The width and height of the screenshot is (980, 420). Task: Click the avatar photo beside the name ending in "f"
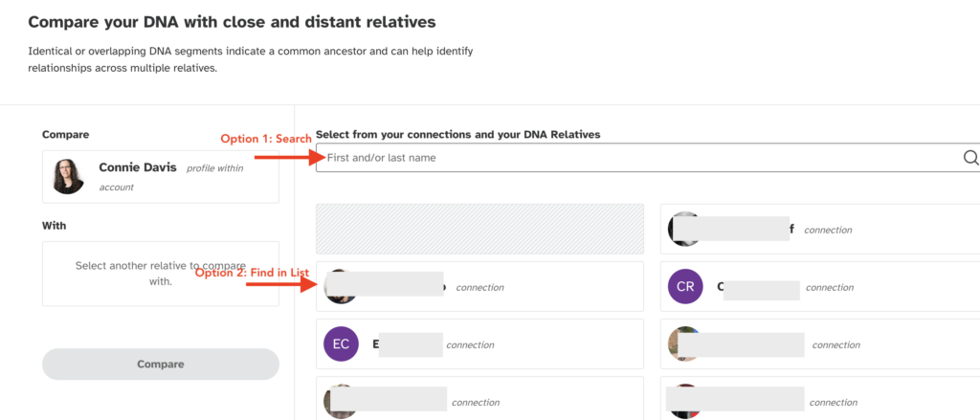tap(681, 229)
